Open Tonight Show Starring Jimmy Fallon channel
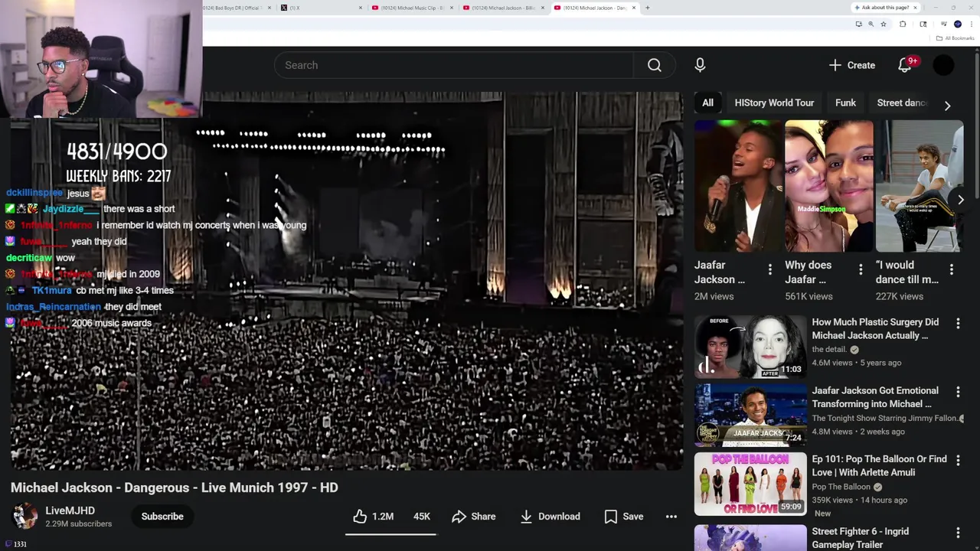Viewport: 980px width, 551px height. pos(885,419)
